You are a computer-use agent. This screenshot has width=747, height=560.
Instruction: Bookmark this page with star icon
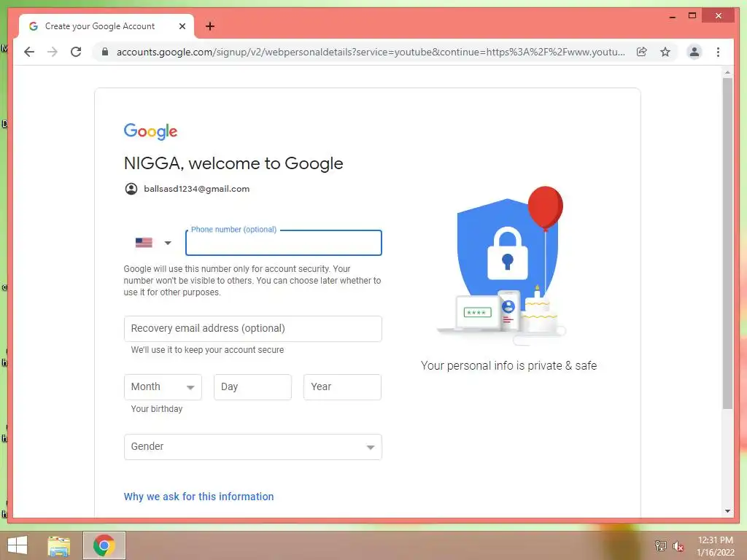point(665,52)
